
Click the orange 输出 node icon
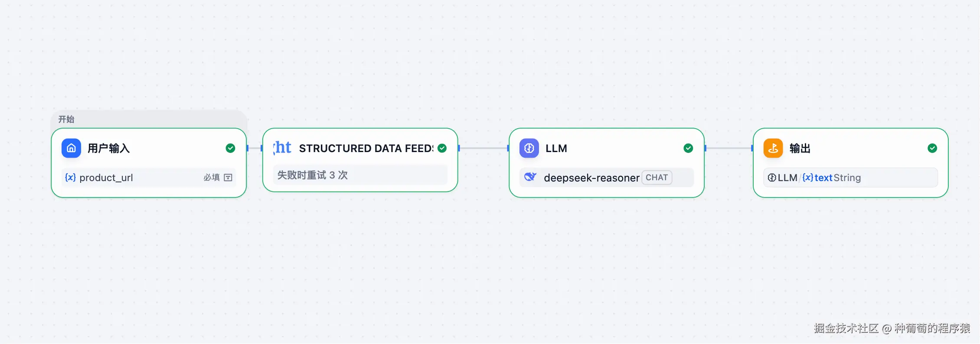click(x=773, y=148)
